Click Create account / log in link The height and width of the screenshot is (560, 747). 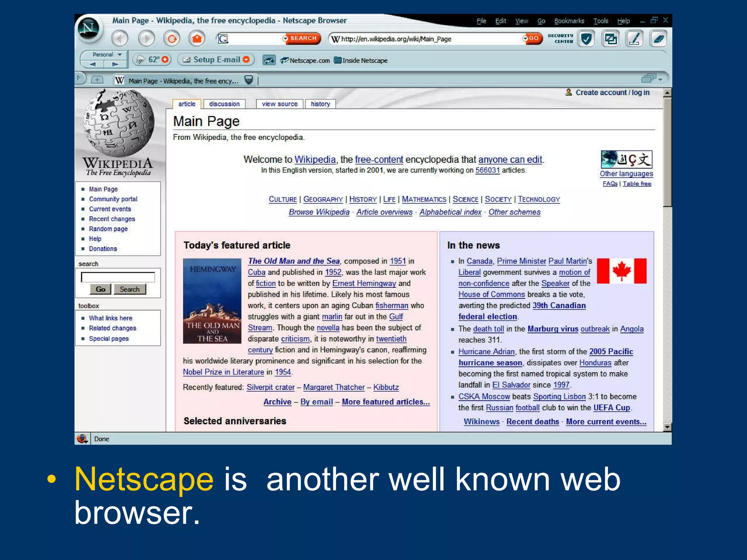pos(612,93)
